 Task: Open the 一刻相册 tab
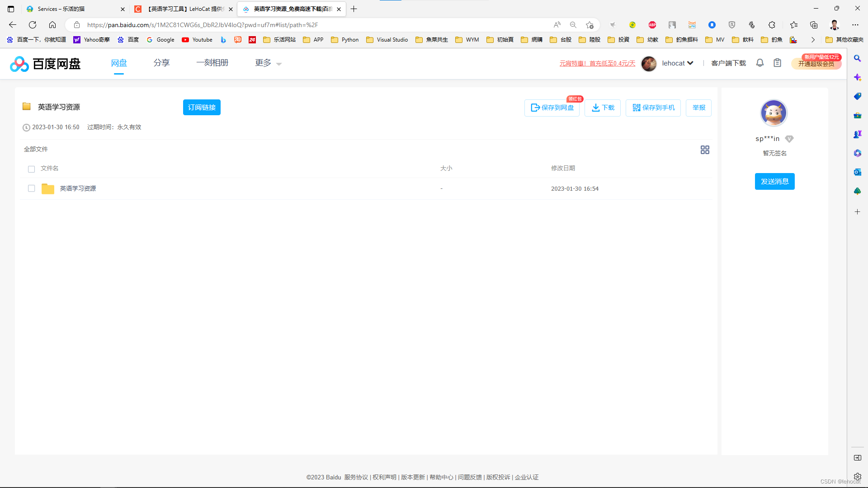coord(212,63)
